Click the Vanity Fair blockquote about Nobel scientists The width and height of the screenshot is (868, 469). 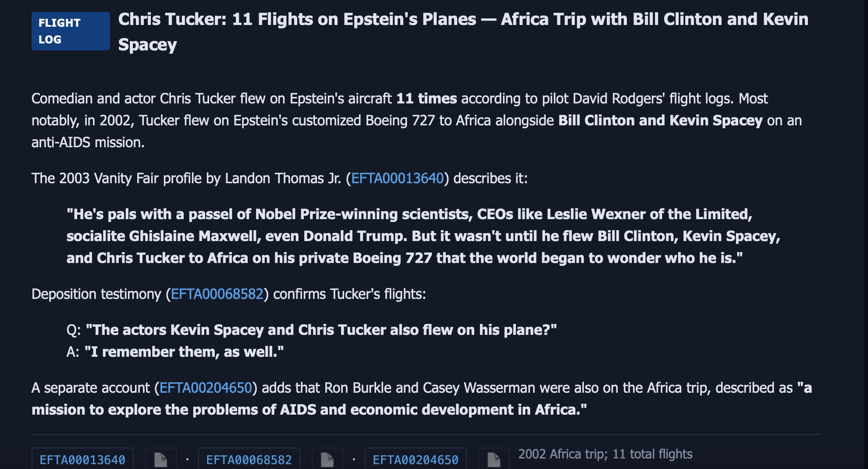coord(423,236)
